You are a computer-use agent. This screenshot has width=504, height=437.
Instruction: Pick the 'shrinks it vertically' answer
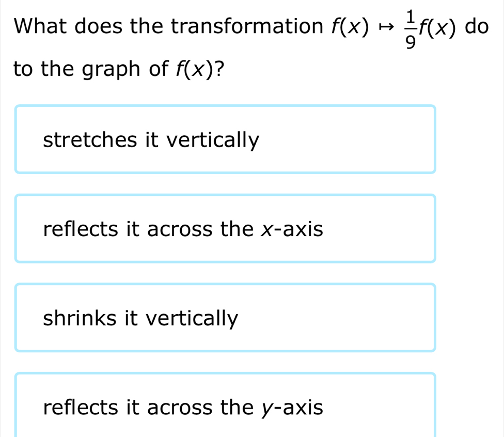(225, 318)
